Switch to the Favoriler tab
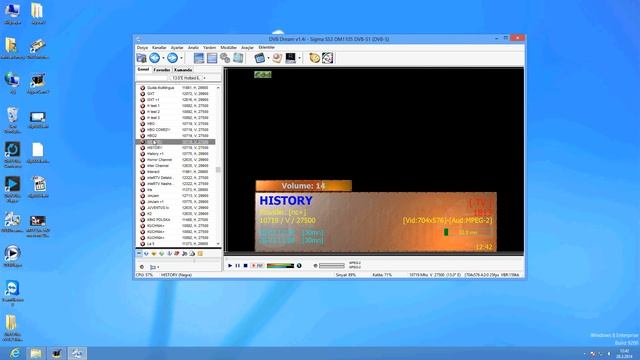Screen dimensions: 640x360 point(162,70)
